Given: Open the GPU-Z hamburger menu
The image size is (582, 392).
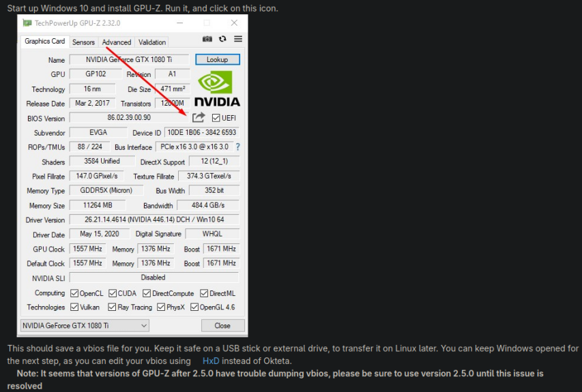Looking at the screenshot, I should tap(238, 39).
